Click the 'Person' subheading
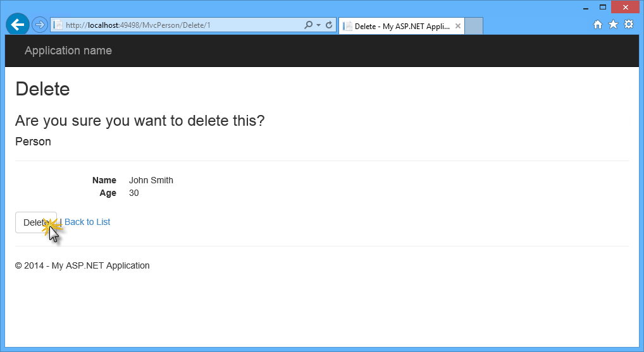The width and height of the screenshot is (644, 352). tap(34, 142)
